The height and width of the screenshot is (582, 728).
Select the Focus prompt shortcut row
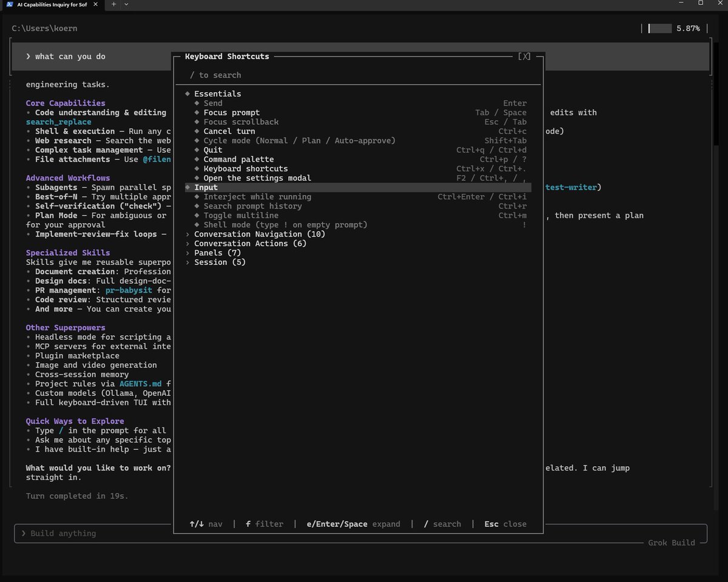[x=358, y=113]
